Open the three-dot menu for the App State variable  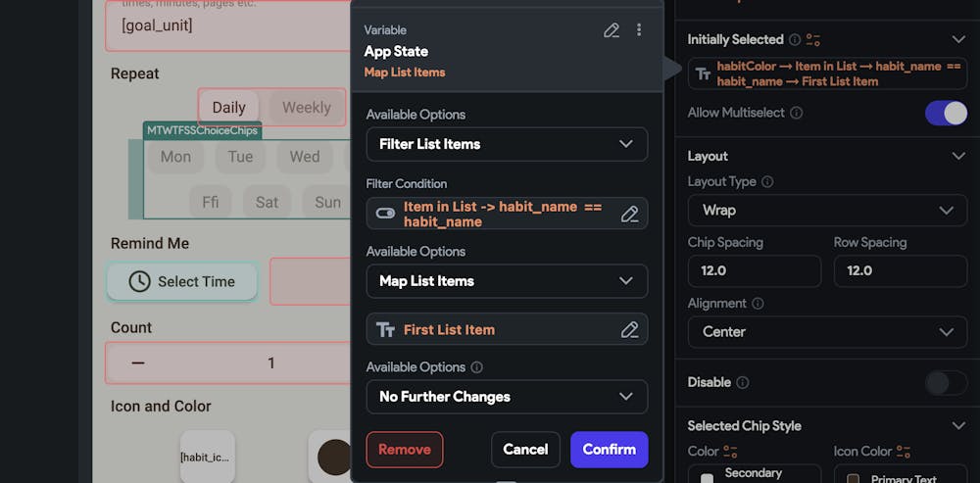639,30
